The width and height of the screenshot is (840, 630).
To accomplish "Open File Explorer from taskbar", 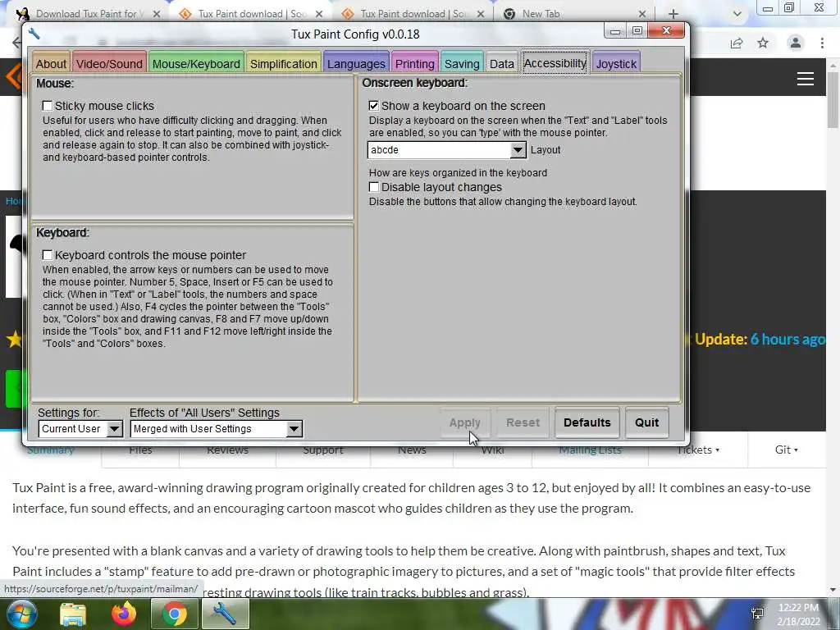I will pos(73,614).
